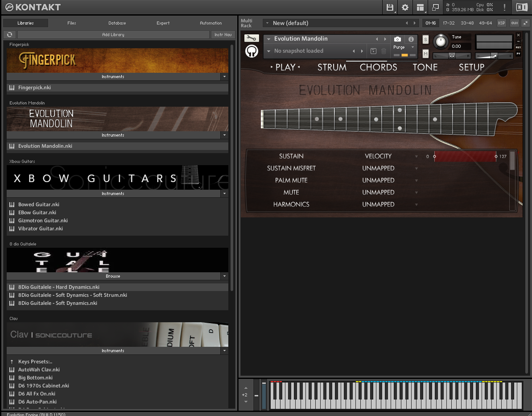Open the SETUP tab
Image resolution: width=532 pixels, height=416 pixels.
tap(472, 67)
